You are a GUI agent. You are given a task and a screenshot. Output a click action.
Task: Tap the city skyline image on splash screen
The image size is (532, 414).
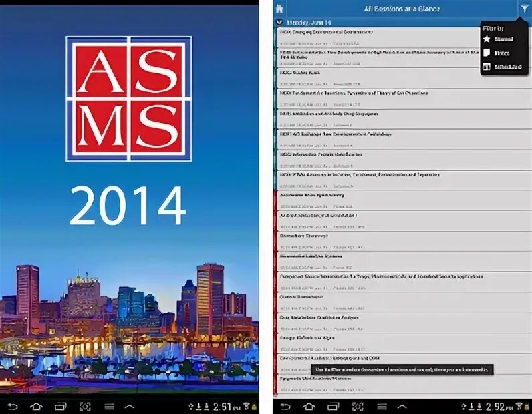click(x=129, y=327)
